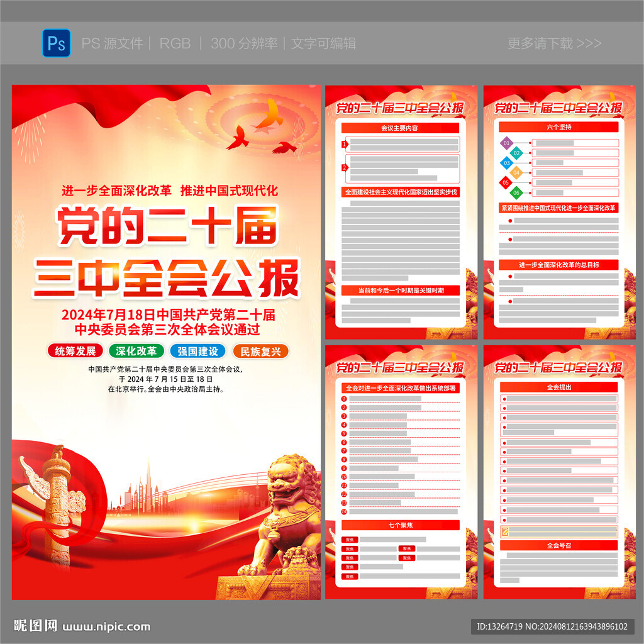Click the 300 分辨率 label
644x644 pixels.
(244, 43)
